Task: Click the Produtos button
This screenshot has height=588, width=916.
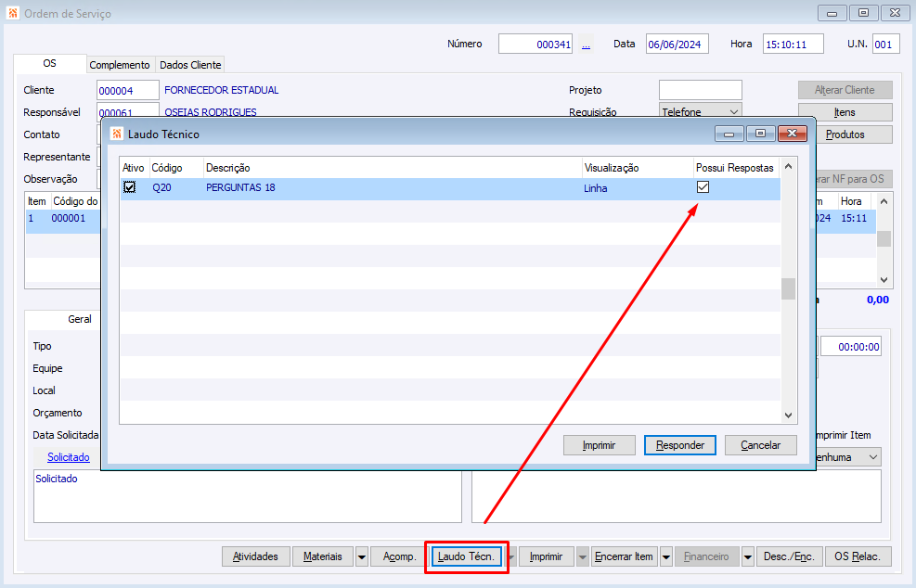Action: click(x=845, y=134)
